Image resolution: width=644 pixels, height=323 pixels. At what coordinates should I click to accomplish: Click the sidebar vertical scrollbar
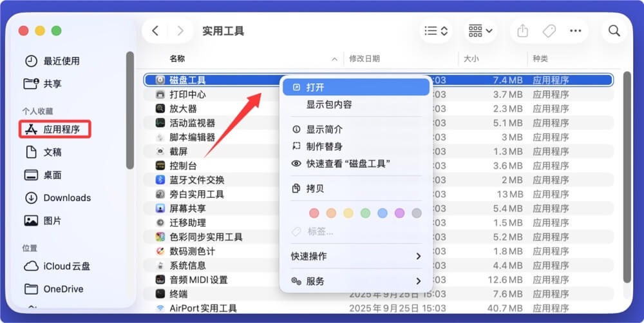(130, 110)
